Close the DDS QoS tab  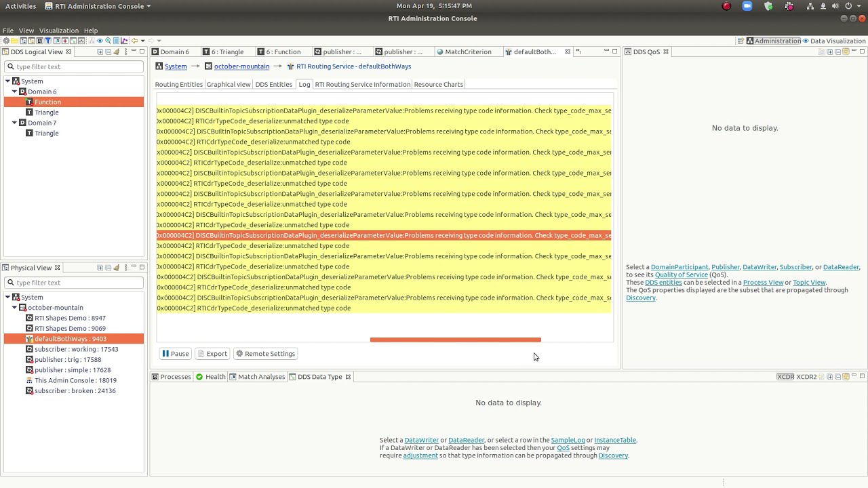pos(666,52)
